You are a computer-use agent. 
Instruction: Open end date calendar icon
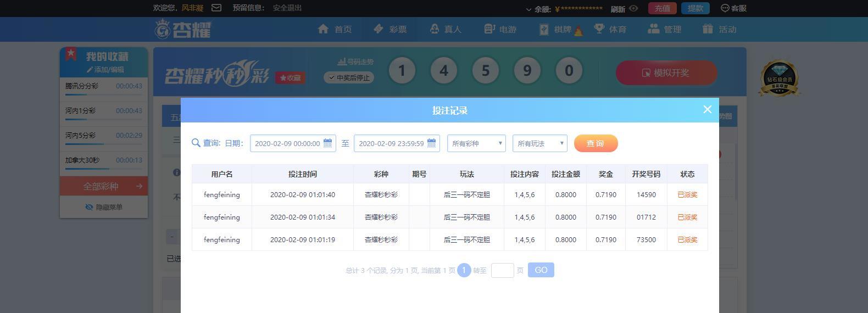[432, 143]
